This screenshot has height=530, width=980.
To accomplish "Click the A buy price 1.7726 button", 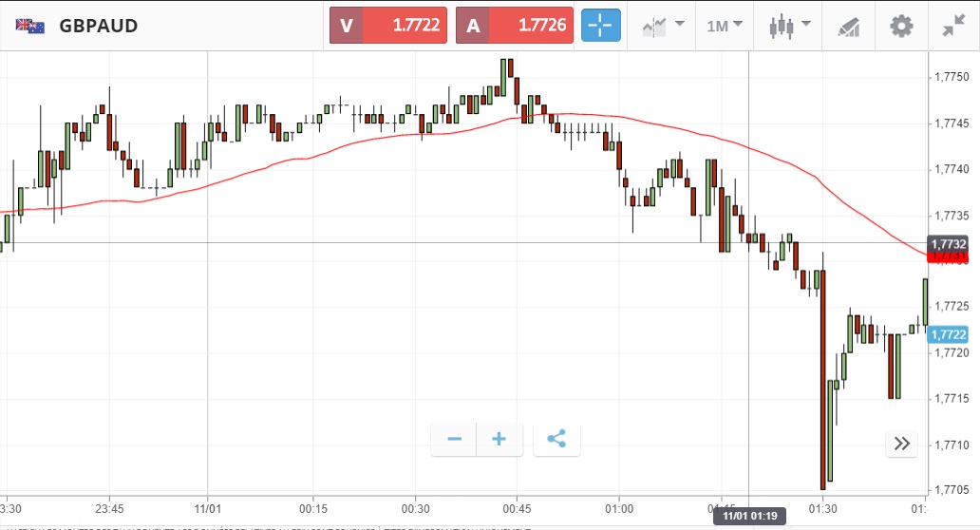I will 515,26.
